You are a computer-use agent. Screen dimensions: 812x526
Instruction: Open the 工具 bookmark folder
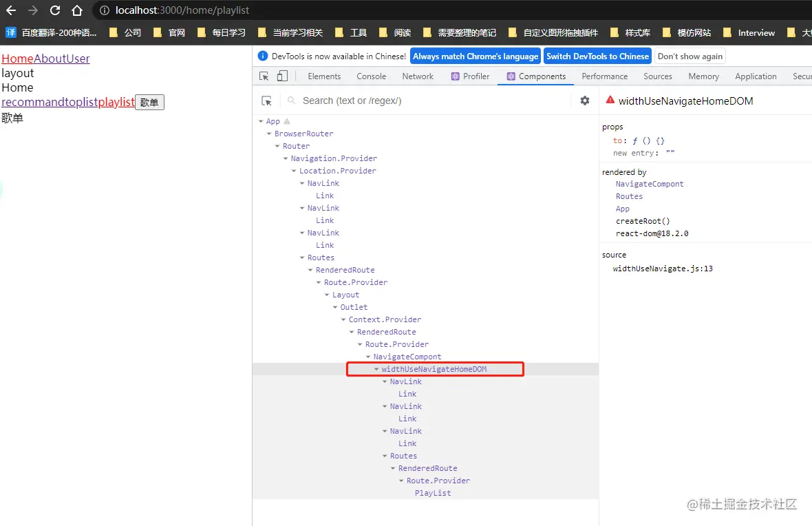[x=351, y=32]
